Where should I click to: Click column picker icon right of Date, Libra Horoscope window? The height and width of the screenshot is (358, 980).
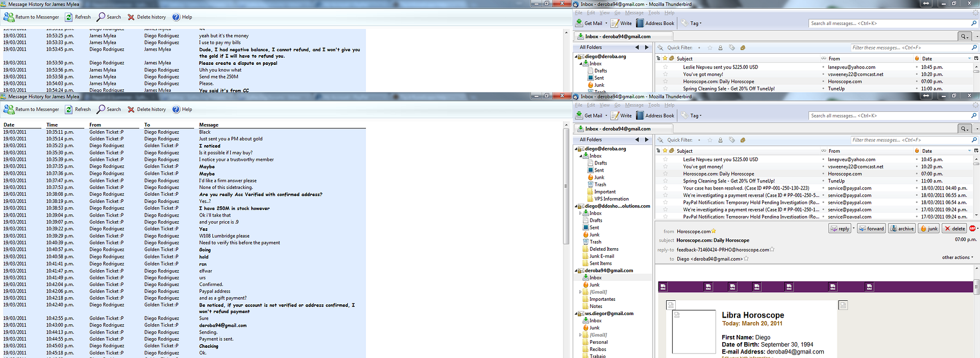coord(976,151)
